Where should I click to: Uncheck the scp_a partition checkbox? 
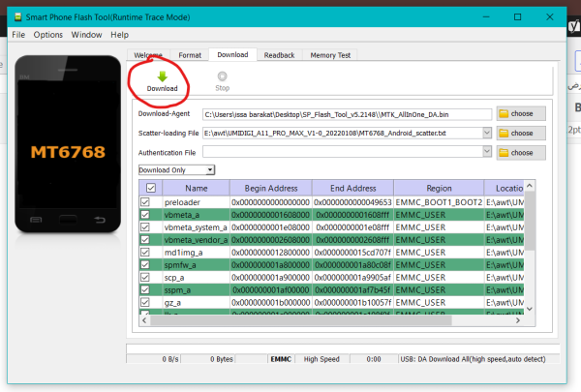coord(145,277)
